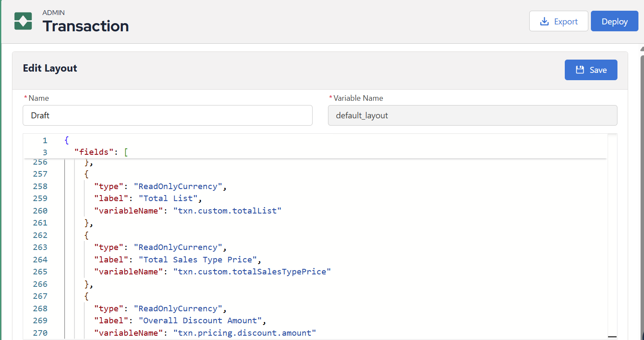Click the green Transaction app logo icon
The height and width of the screenshot is (340, 644).
(x=23, y=21)
